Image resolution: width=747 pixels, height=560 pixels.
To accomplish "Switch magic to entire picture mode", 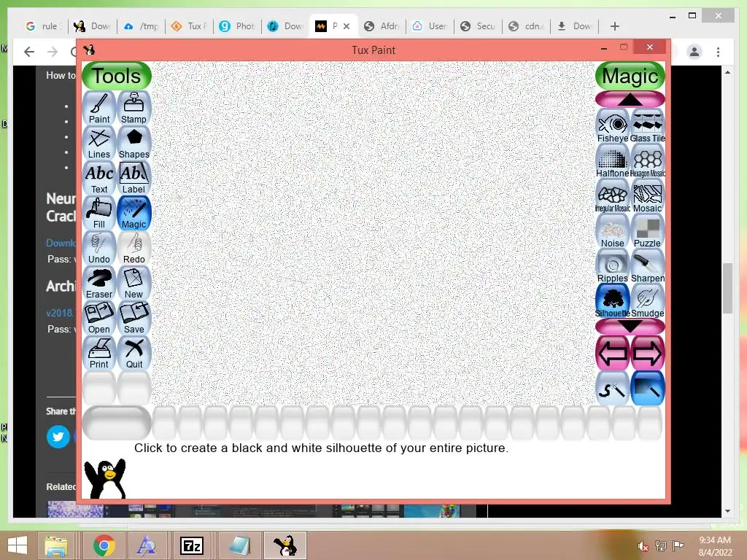I will [648, 389].
